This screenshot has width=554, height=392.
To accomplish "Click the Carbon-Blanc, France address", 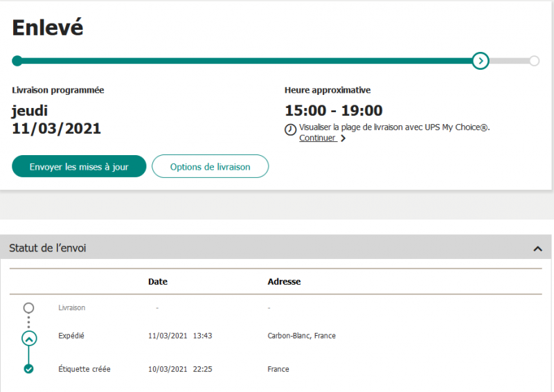I will [301, 336].
